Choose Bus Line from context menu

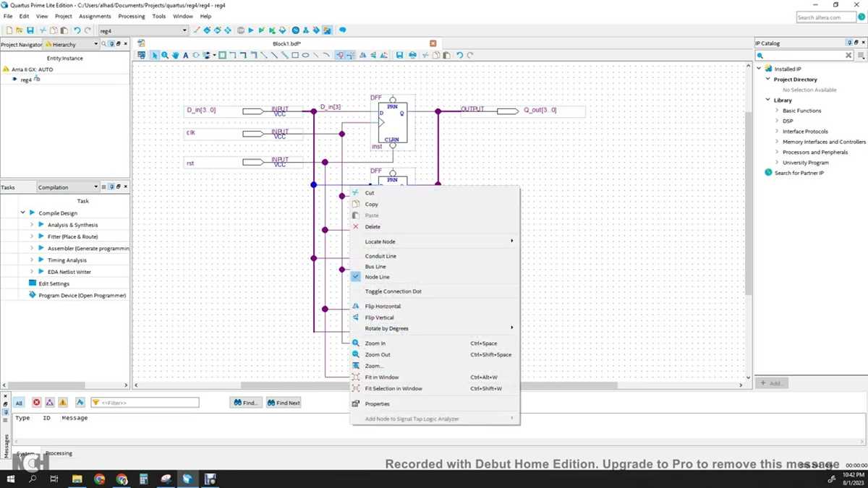click(434, 267)
